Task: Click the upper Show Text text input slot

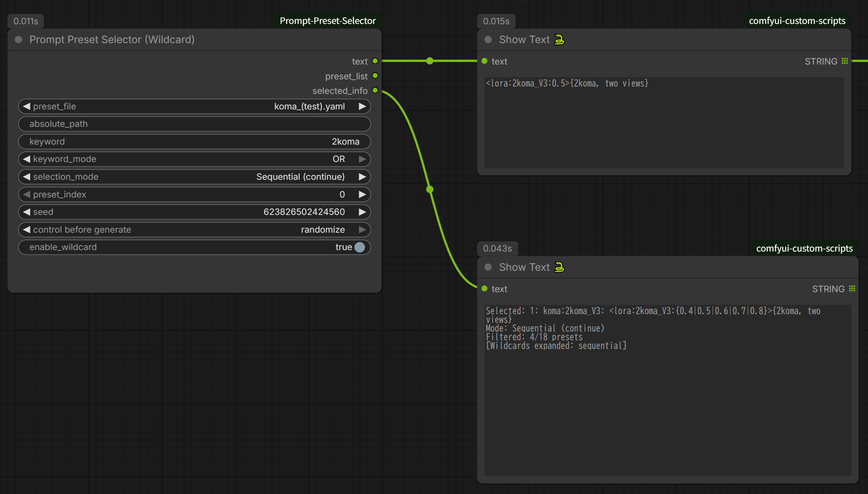Action: coord(485,61)
